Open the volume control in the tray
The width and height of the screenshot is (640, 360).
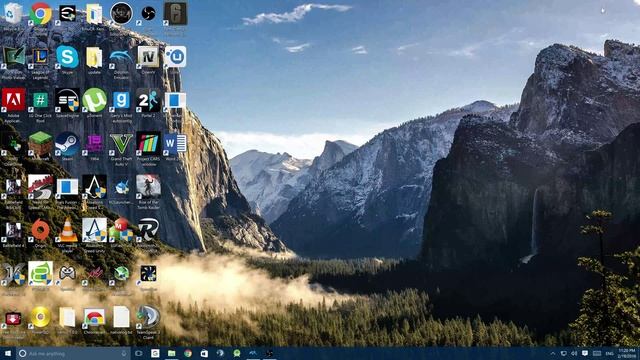(x=574, y=353)
